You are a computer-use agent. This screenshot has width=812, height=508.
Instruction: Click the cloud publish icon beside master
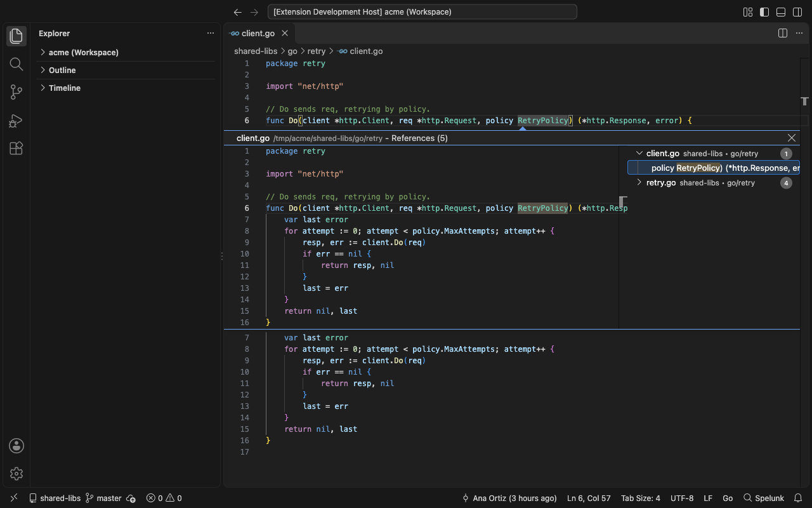tap(131, 498)
